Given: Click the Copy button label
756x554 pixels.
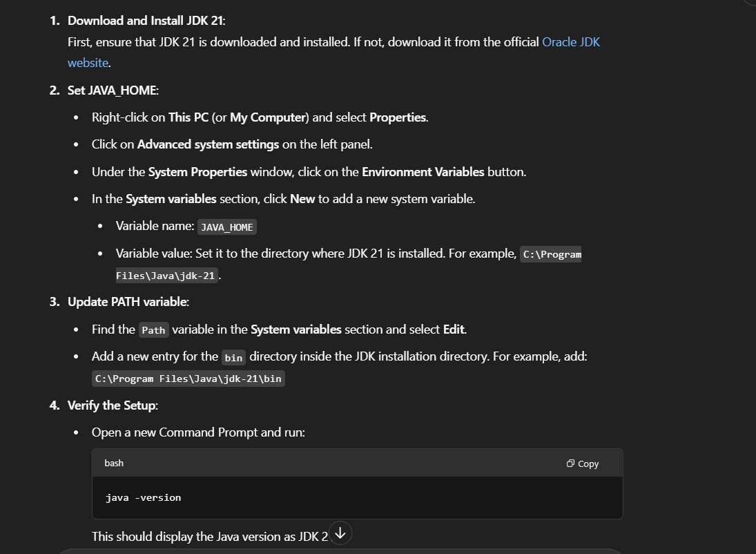Looking at the screenshot, I should [x=588, y=464].
